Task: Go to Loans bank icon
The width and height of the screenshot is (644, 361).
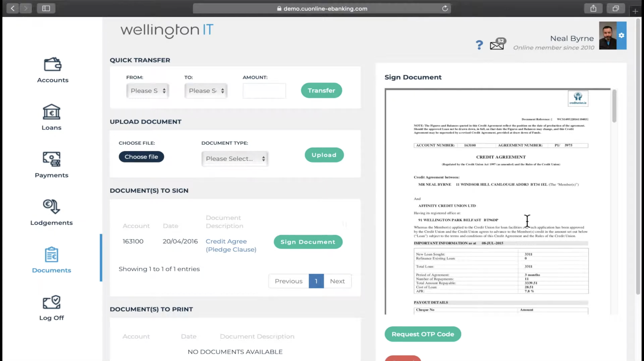Action: [x=51, y=112]
